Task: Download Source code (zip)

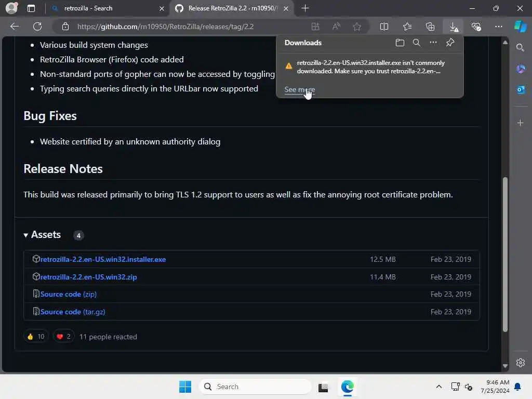Action: click(x=69, y=294)
